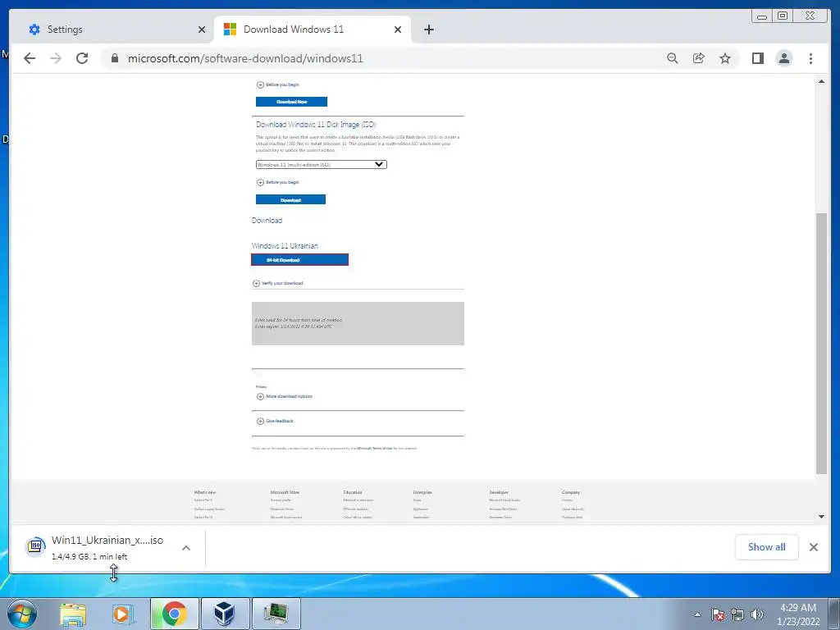
Task: Open the volume speaker tray icon
Action: 757,614
